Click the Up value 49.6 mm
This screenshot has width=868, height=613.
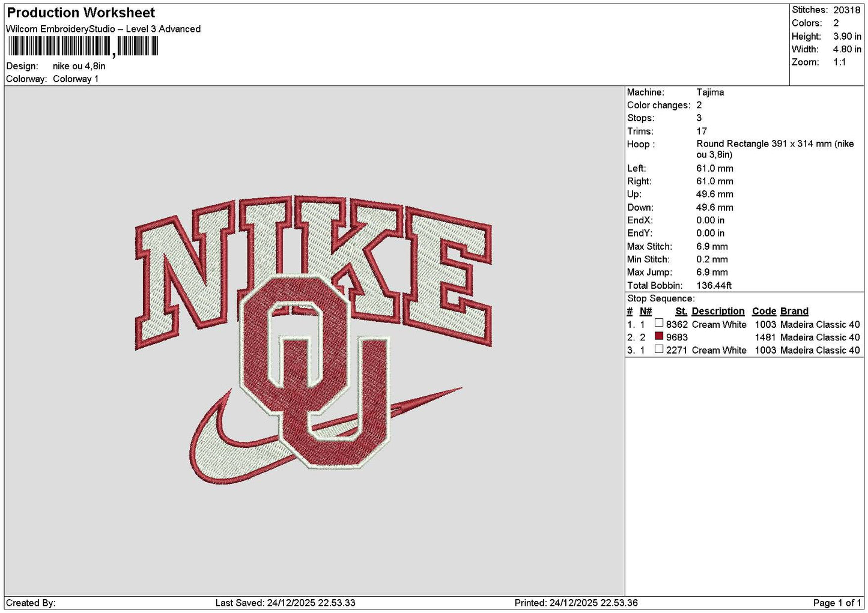click(x=715, y=194)
